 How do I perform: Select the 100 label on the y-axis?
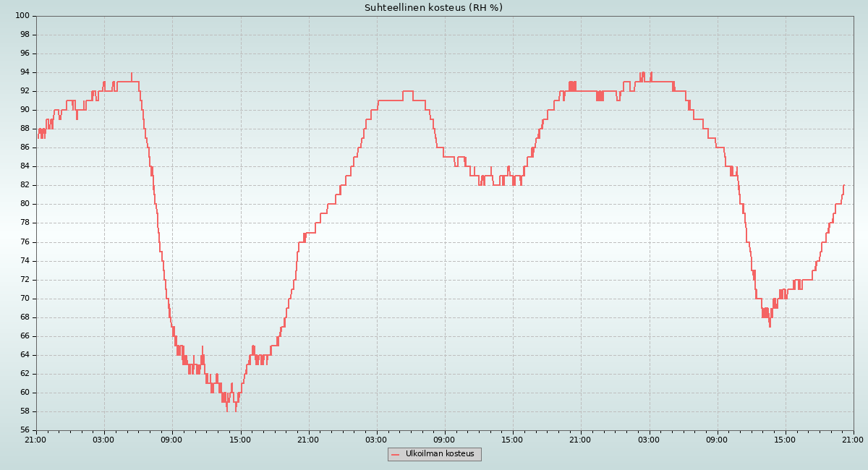coord(22,16)
